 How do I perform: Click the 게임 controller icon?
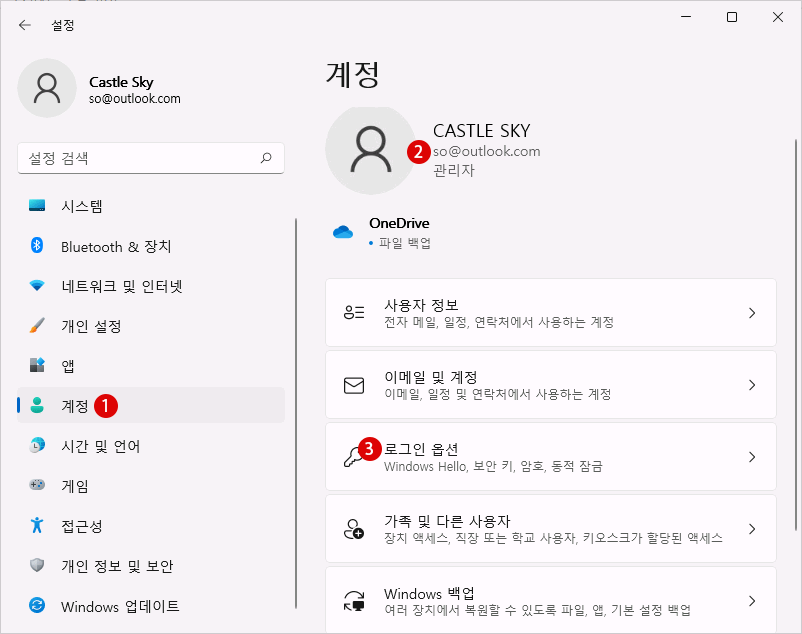click(x=37, y=485)
